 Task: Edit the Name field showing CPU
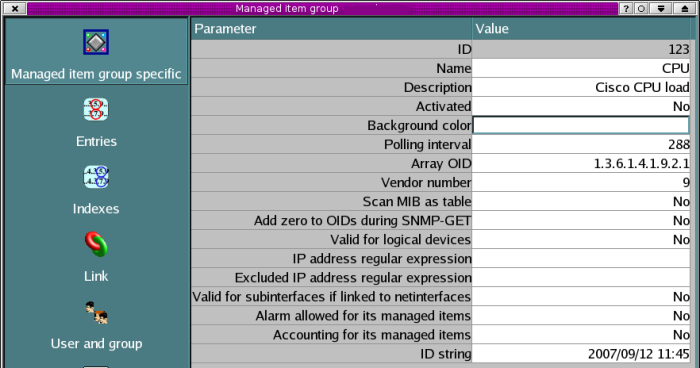coord(581,68)
